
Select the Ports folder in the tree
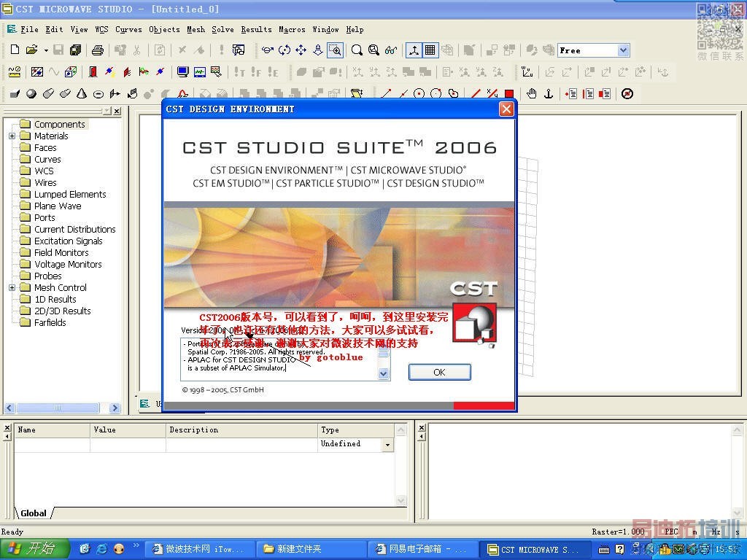44,217
